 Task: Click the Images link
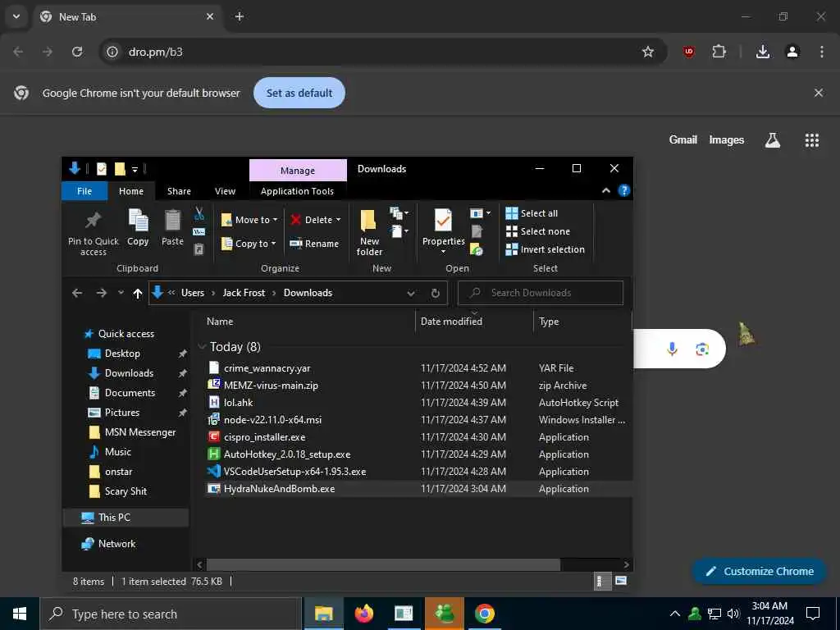tap(727, 139)
